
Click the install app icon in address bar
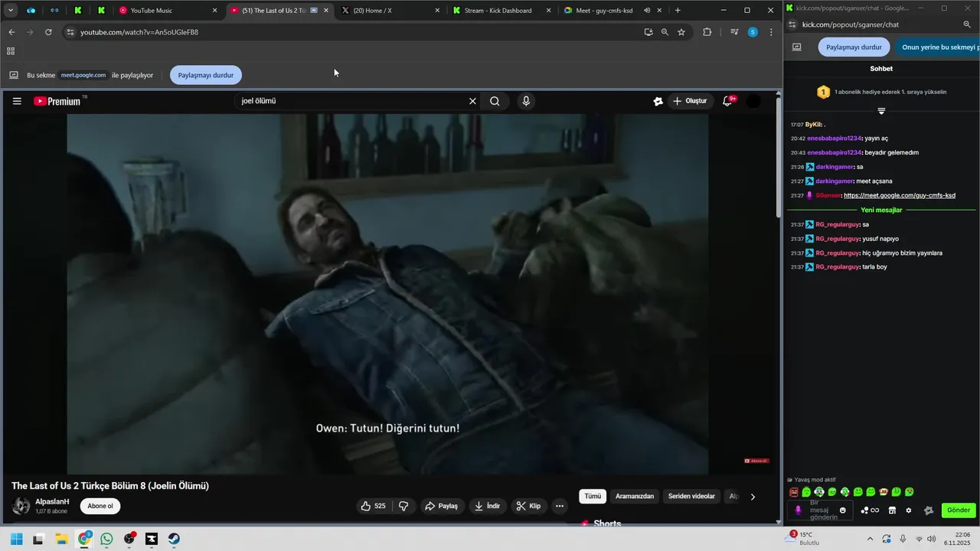(x=648, y=32)
